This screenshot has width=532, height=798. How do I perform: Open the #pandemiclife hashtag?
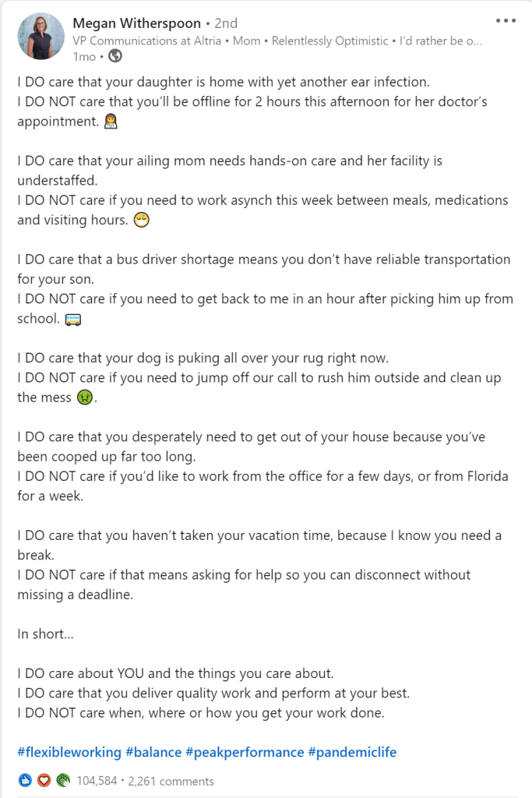(x=352, y=752)
